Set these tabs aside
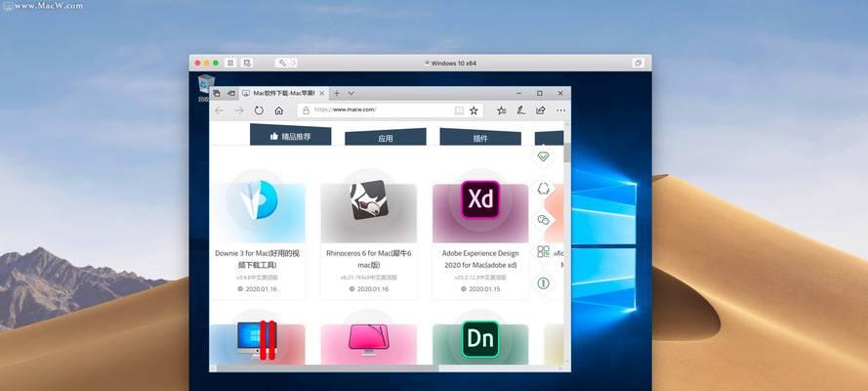The image size is (868, 391). pos(230,93)
